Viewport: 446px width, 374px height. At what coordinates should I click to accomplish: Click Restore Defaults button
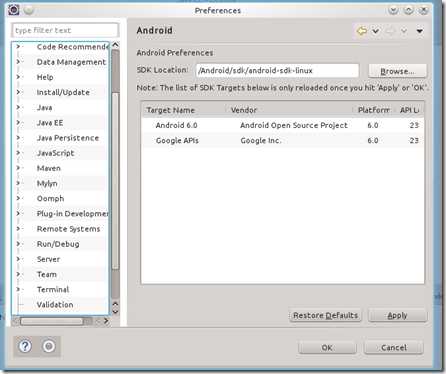pyautogui.click(x=325, y=315)
